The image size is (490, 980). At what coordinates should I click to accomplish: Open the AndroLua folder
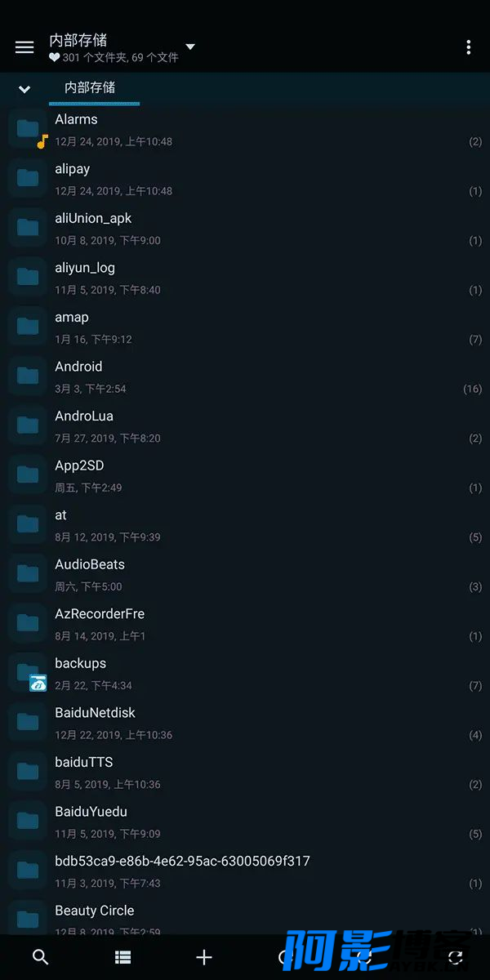coord(245,426)
